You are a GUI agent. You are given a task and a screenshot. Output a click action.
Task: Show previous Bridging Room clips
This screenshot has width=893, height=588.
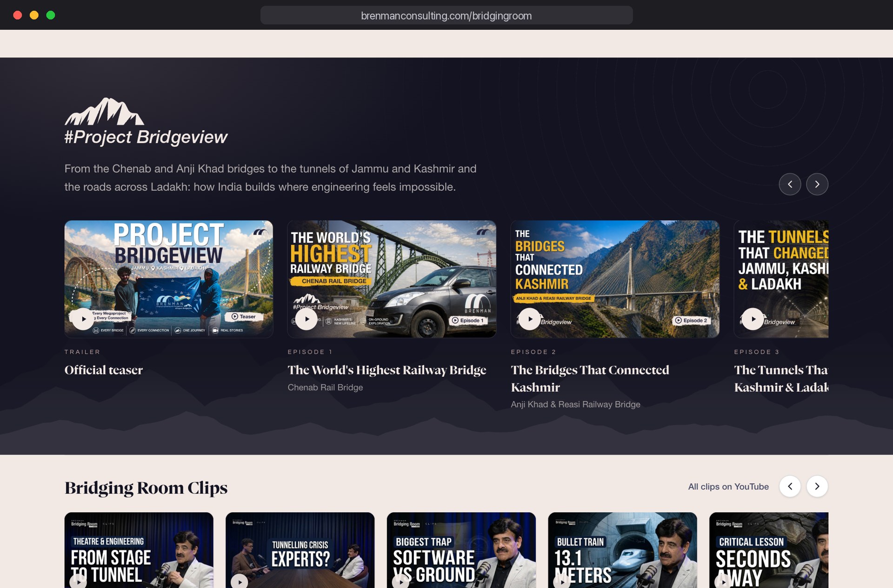pyautogui.click(x=790, y=486)
